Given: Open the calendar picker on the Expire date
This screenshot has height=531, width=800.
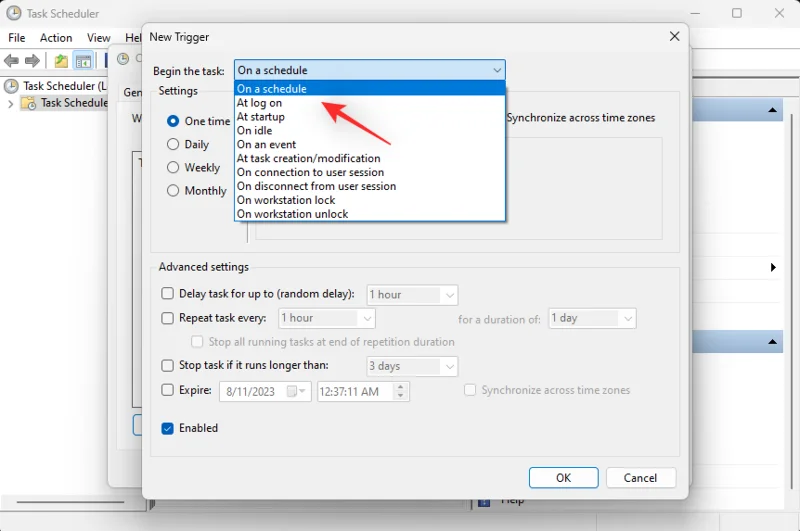Looking at the screenshot, I should point(296,391).
